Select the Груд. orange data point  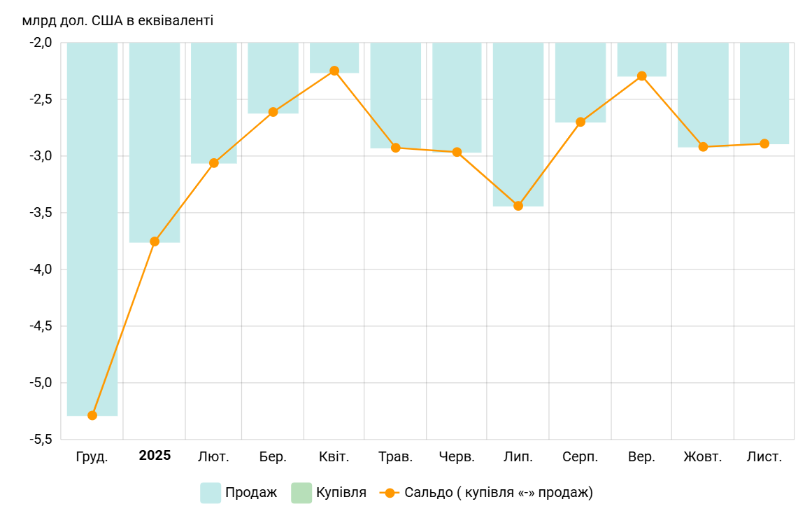[x=92, y=415]
